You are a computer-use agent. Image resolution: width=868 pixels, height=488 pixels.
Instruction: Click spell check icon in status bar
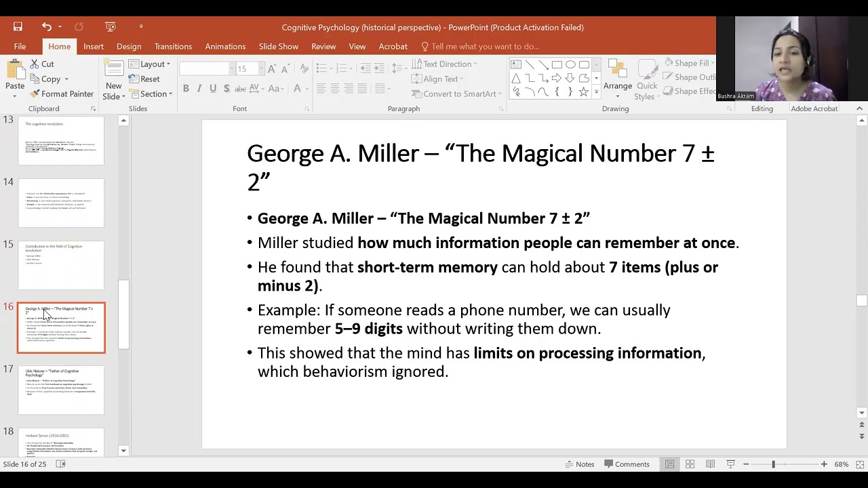coord(60,464)
